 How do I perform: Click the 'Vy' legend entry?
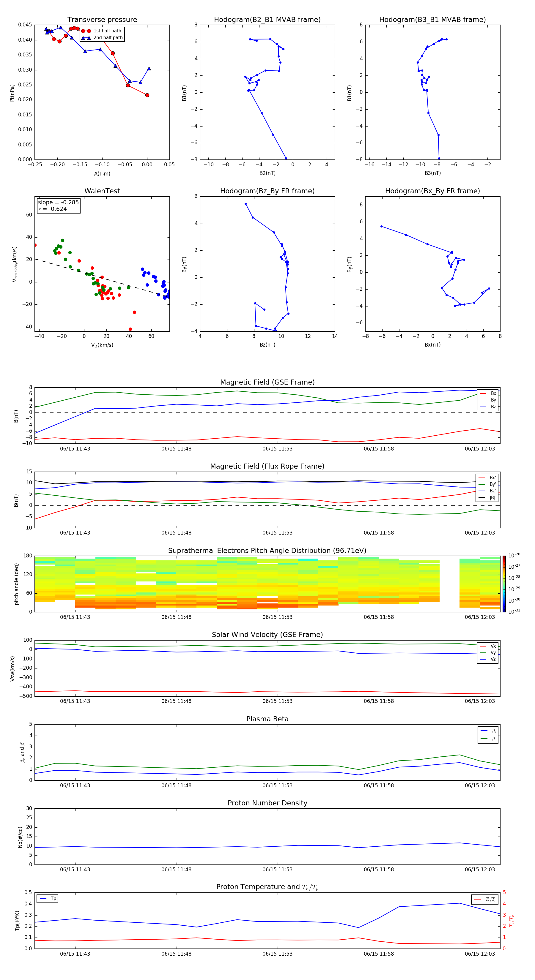488,652
